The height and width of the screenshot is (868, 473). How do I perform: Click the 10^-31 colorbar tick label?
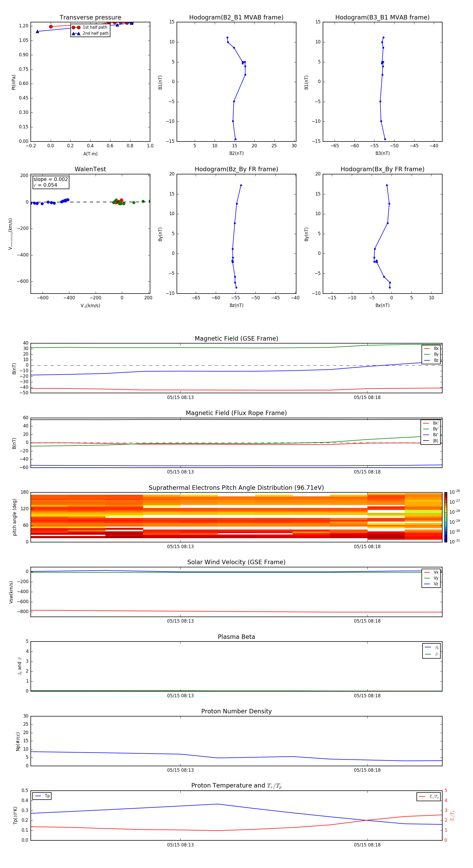coord(455,542)
